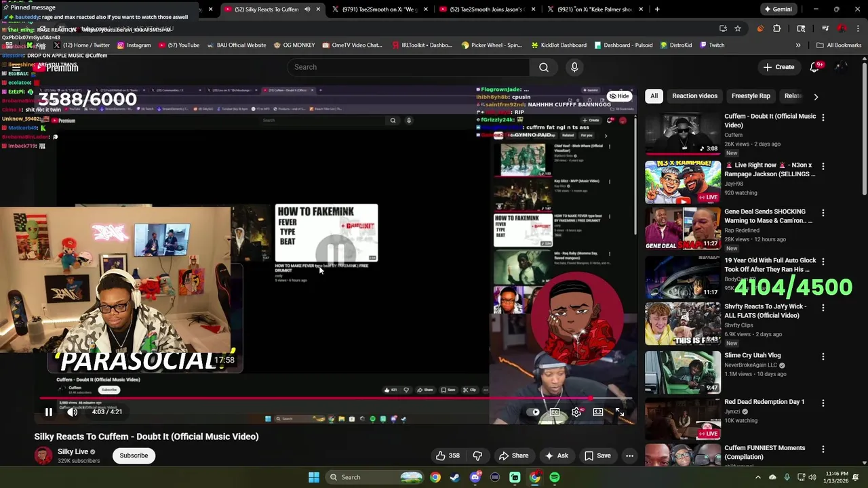
Task: Enter full screen on the video
Action: click(619, 412)
